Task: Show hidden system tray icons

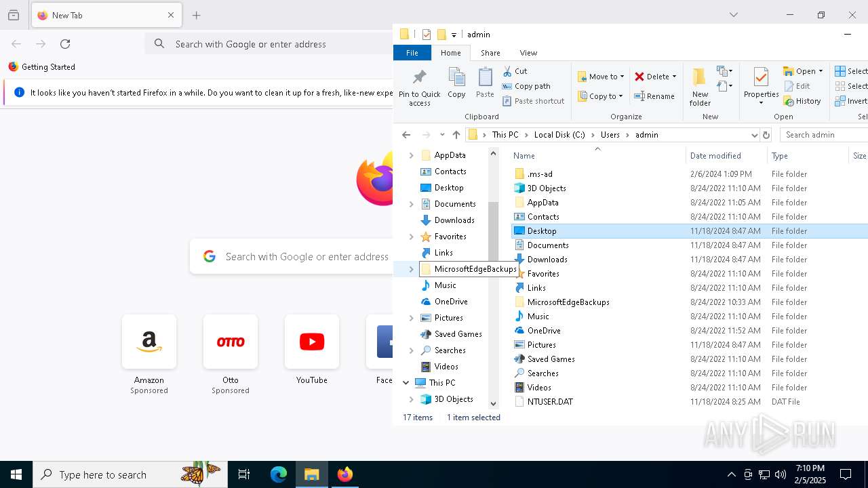Action: click(731, 474)
